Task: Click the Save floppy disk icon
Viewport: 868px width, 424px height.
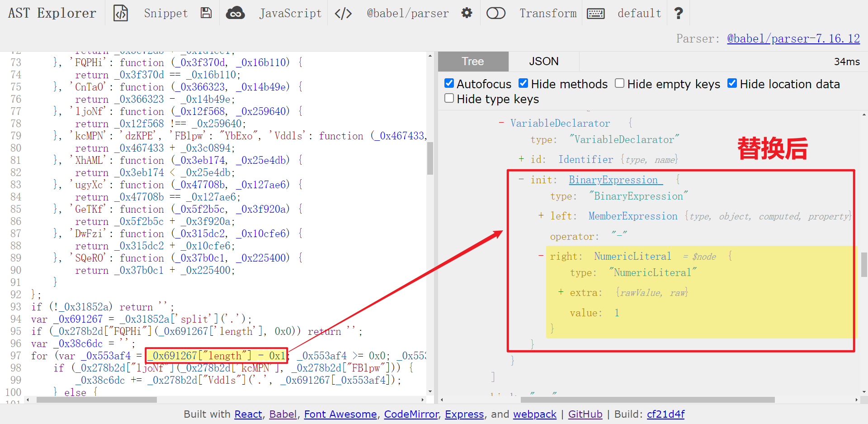Action: tap(206, 13)
